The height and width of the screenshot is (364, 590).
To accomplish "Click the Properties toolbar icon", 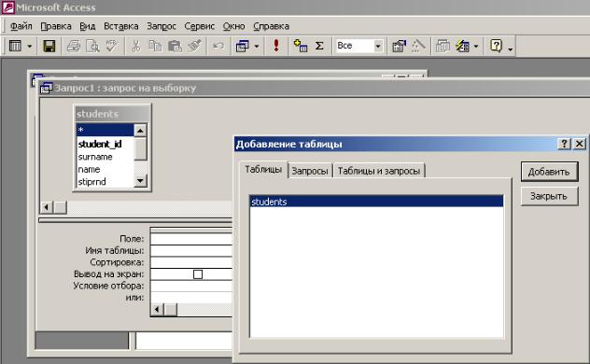I will click(399, 46).
